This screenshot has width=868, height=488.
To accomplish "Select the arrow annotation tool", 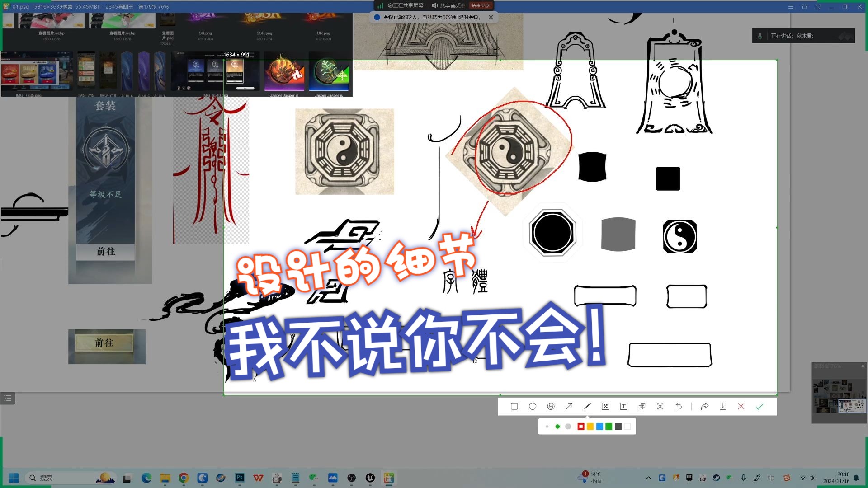I will click(569, 406).
